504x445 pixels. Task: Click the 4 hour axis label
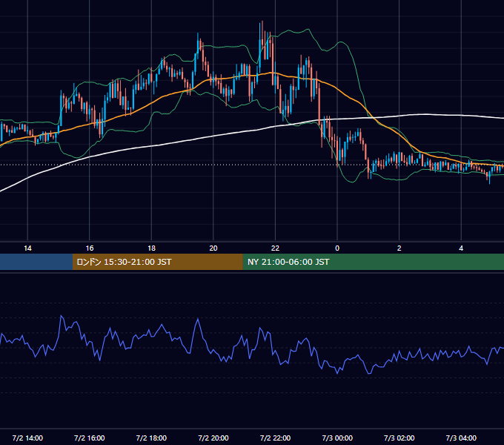(x=461, y=248)
